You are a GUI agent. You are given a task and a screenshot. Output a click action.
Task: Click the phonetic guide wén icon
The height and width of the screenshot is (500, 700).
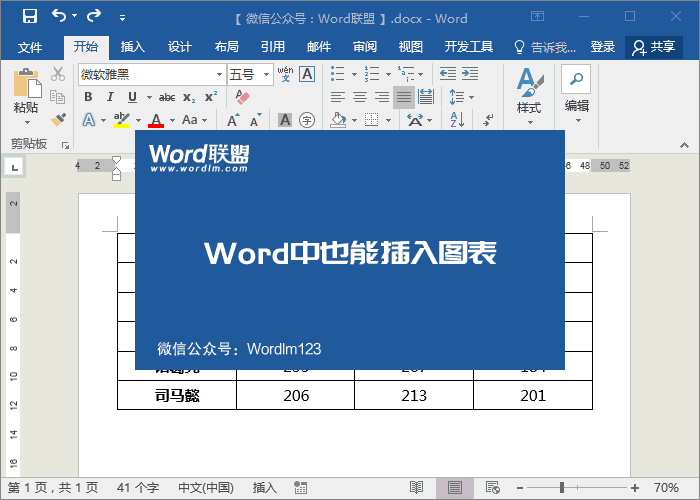coord(285,74)
